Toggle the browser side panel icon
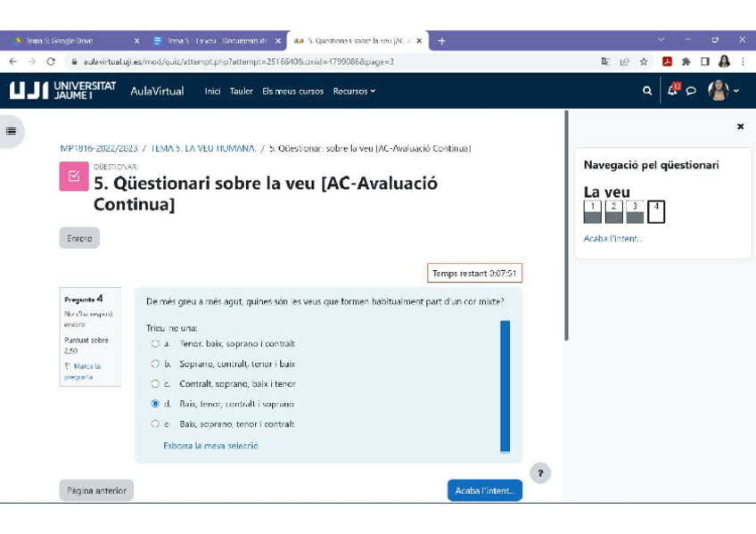756x534 pixels. [705, 62]
